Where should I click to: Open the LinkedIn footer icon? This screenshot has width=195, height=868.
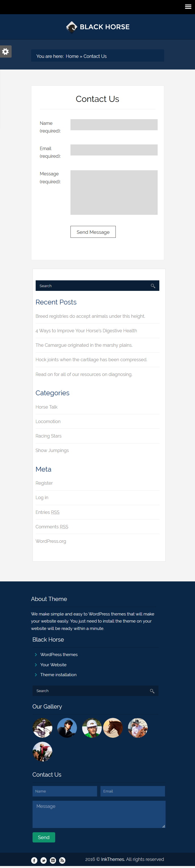click(x=53, y=860)
